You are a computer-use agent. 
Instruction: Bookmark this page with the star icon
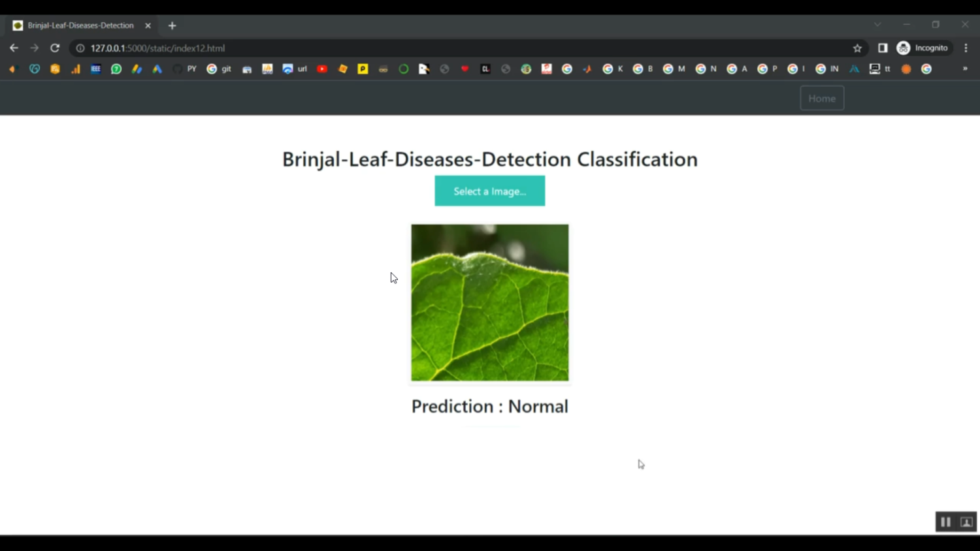pyautogui.click(x=857, y=48)
